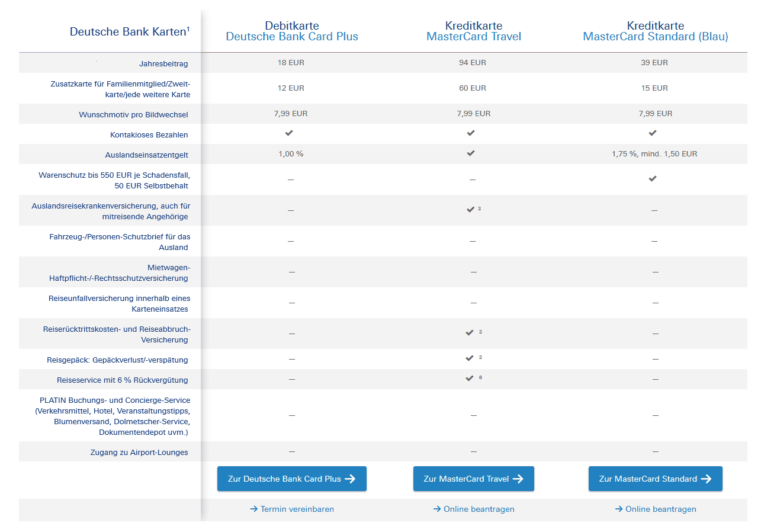Click Reiseunfallversicherung row label

coord(120,304)
